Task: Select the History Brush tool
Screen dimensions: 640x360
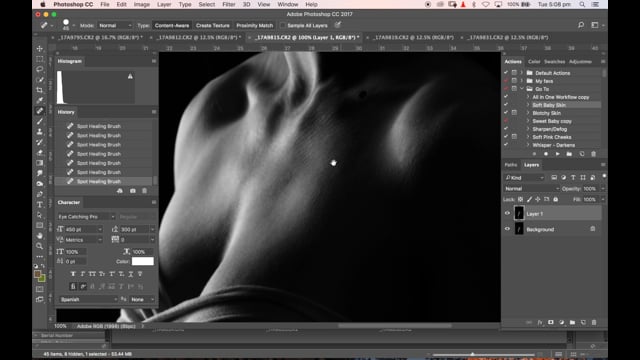Action: [x=40, y=142]
